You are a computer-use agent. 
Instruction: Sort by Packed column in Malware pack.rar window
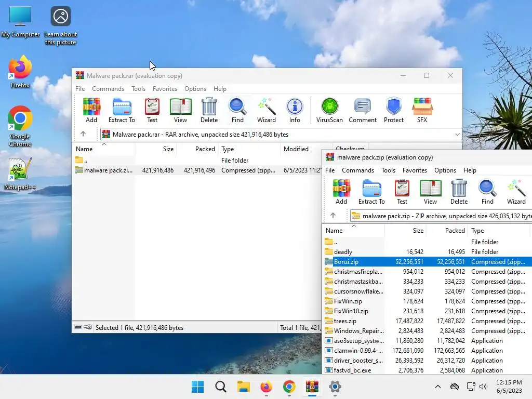[197, 149]
